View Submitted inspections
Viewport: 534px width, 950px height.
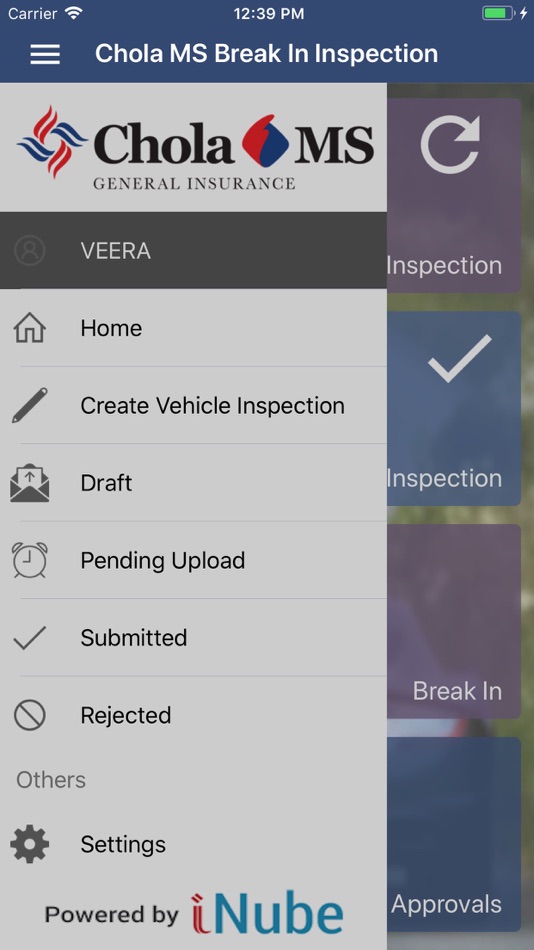click(x=193, y=638)
